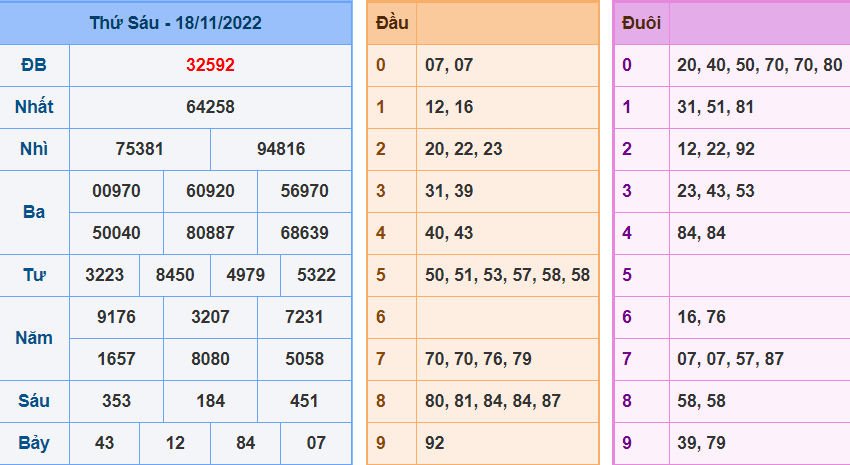The width and height of the screenshot is (850, 465).
Task: Click Tư prize number 5322
Action: [x=316, y=275]
